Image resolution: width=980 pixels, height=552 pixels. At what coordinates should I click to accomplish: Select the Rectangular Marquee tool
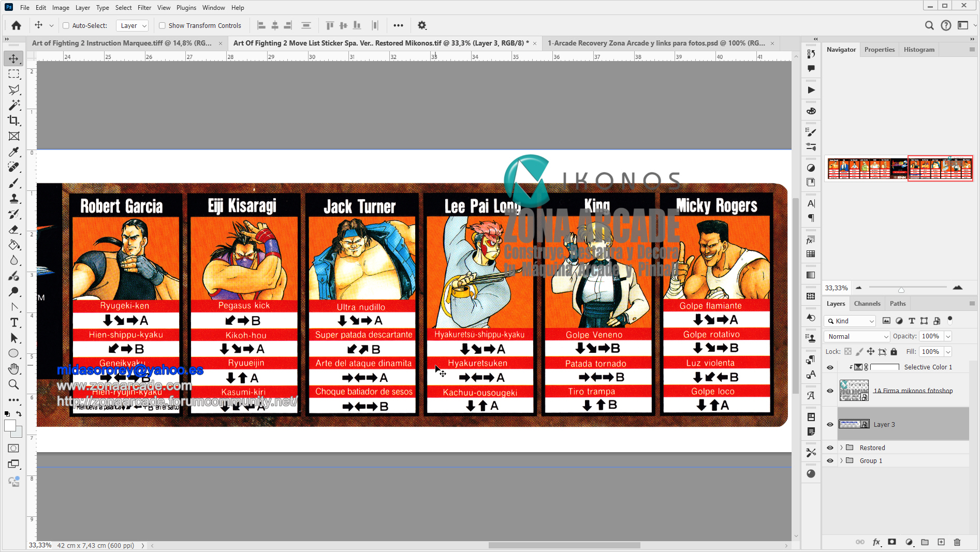(x=14, y=74)
